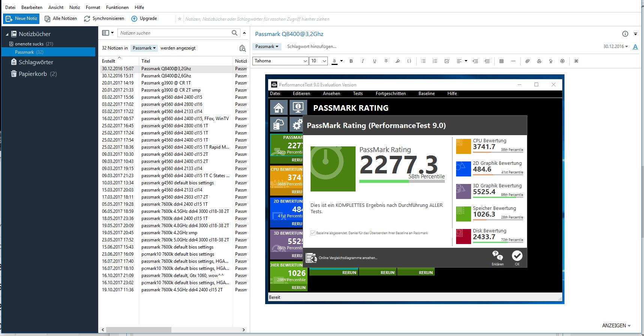This screenshot has width=644, height=336.
Task: Click the simplify formatting icon at toolbar end
Action: point(576,61)
